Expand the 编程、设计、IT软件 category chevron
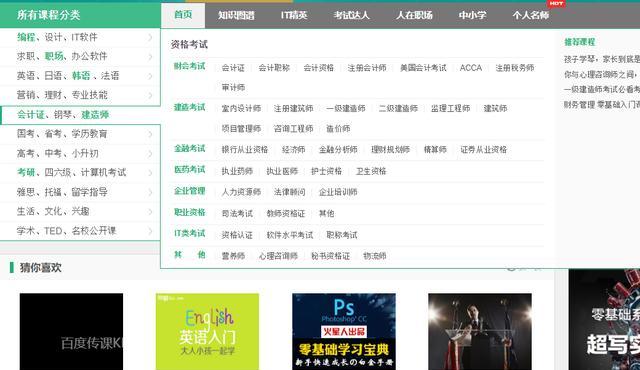The width and height of the screenshot is (640, 370). click(x=150, y=38)
